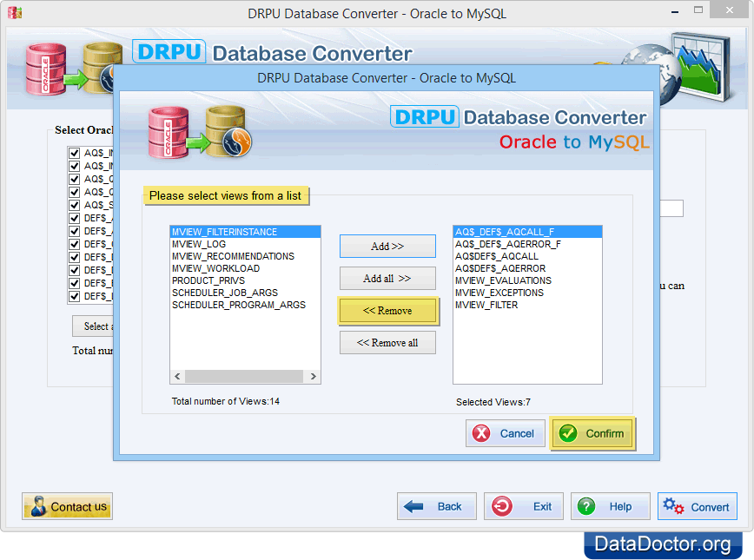This screenshot has height=560, width=754.
Task: Select SCHEDULER_PROGRAM_ARGS in available views
Action: tap(245, 305)
